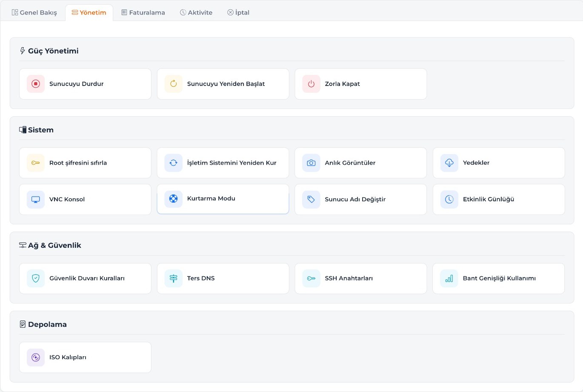The image size is (583, 392).
Task: Click the Ağ & Güvenlik section heading
Action: click(50, 245)
